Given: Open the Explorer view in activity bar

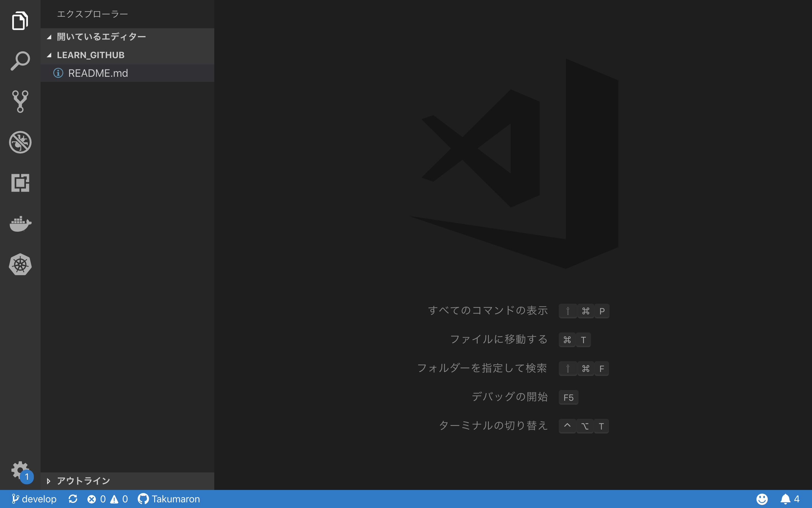Looking at the screenshot, I should tap(20, 21).
